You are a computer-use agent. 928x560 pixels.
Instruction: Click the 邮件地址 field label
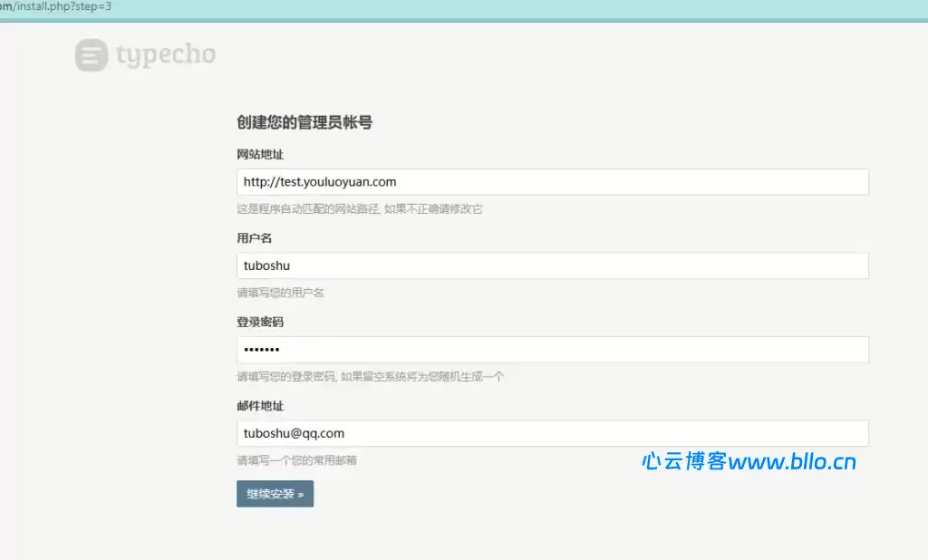[x=260, y=406]
